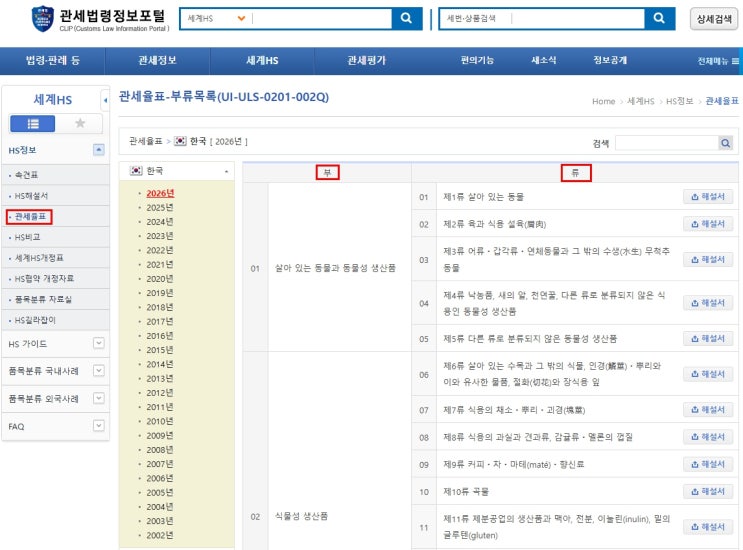The width and height of the screenshot is (743, 550).
Task: Open 해설서 for 제6류 살아 있는 수목
Action: (708, 374)
